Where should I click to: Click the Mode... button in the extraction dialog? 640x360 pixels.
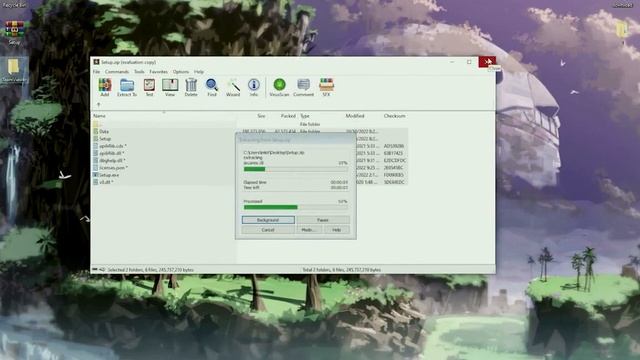click(x=309, y=230)
